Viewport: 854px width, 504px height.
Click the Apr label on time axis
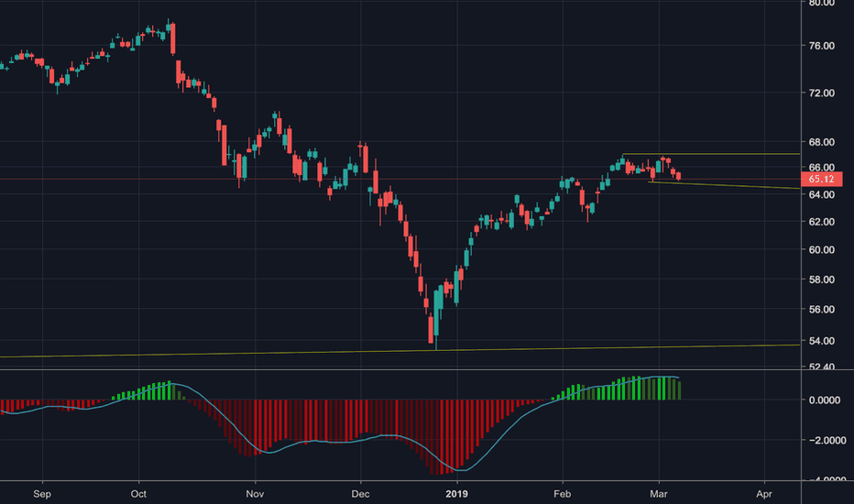pos(764,494)
